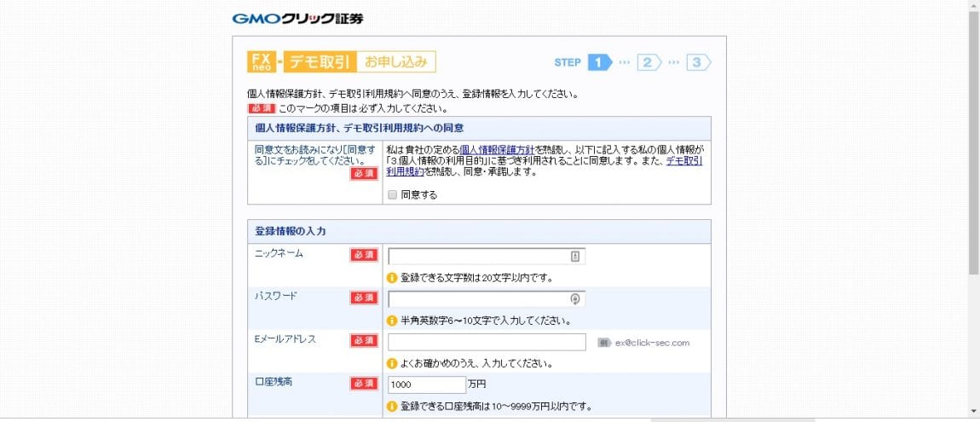Click the 口座残高 field showing 1000
Screen dimensions: 980x422
426,384
